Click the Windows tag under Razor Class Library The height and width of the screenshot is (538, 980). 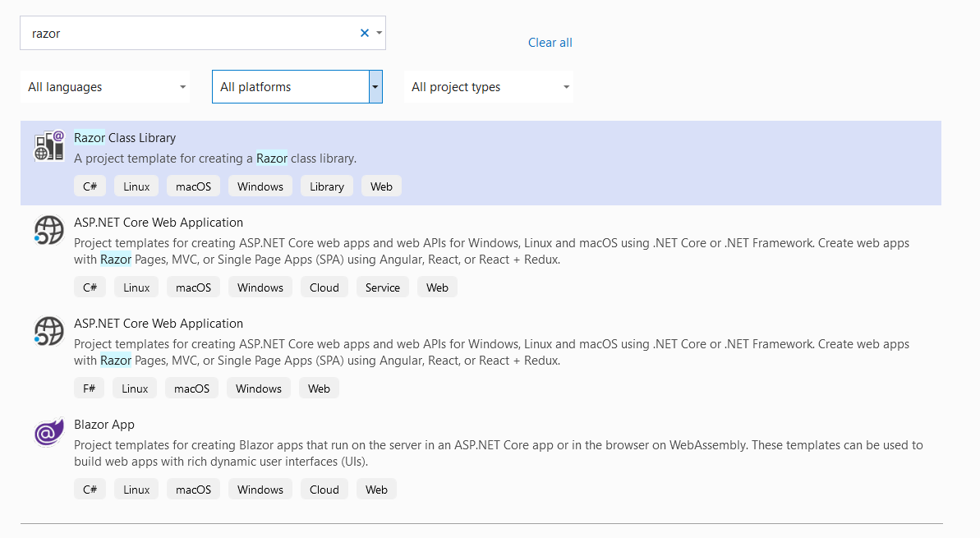(x=260, y=186)
